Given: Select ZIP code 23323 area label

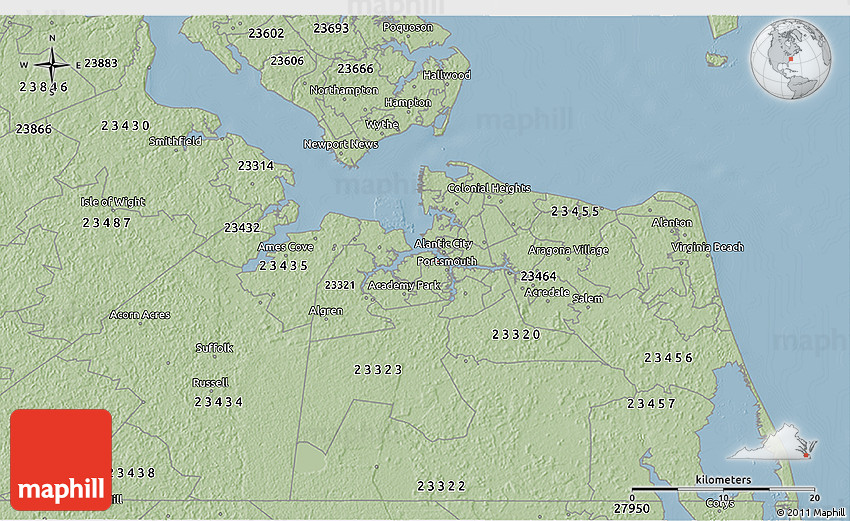Looking at the screenshot, I should coord(378,370).
